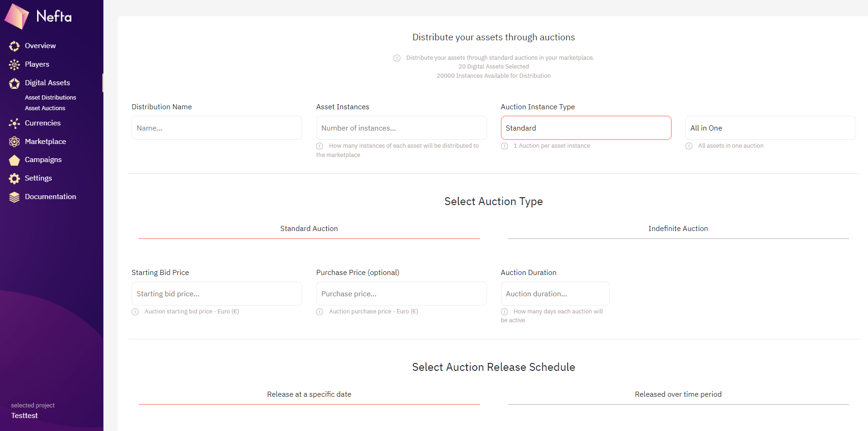
Task: Focus the Number of instances field
Action: [401, 128]
